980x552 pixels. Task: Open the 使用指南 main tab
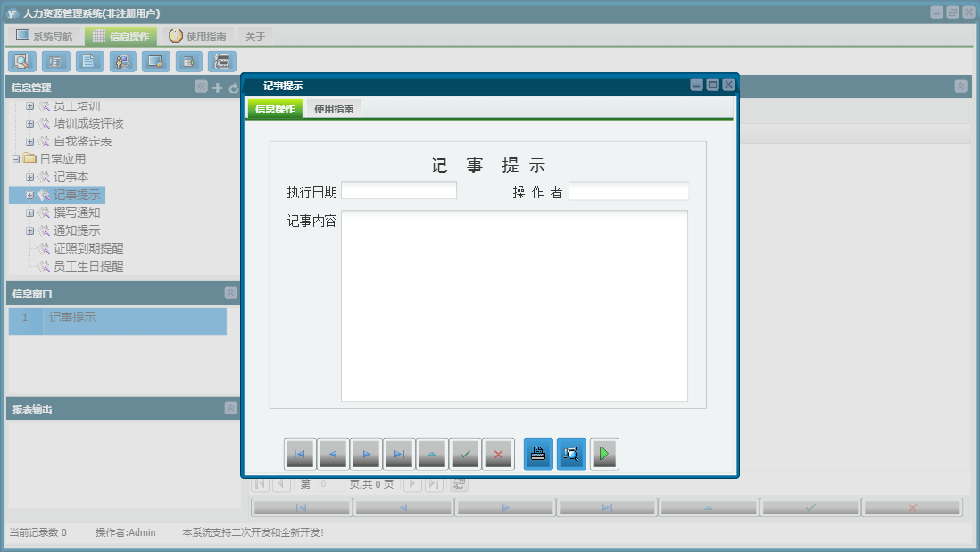coord(197,37)
